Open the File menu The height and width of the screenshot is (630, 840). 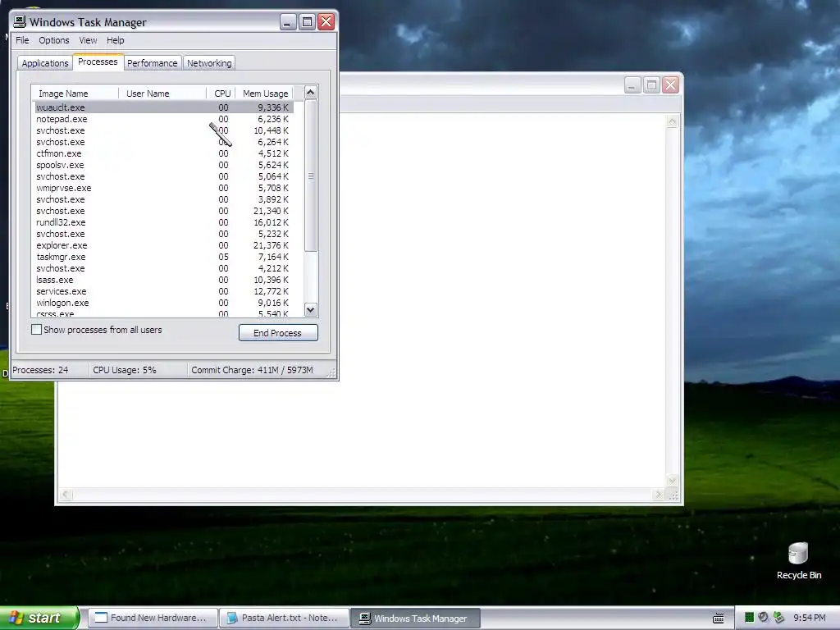point(22,40)
